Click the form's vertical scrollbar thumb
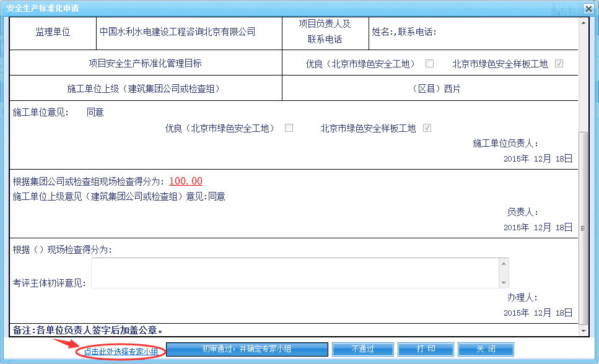 [x=583, y=228]
